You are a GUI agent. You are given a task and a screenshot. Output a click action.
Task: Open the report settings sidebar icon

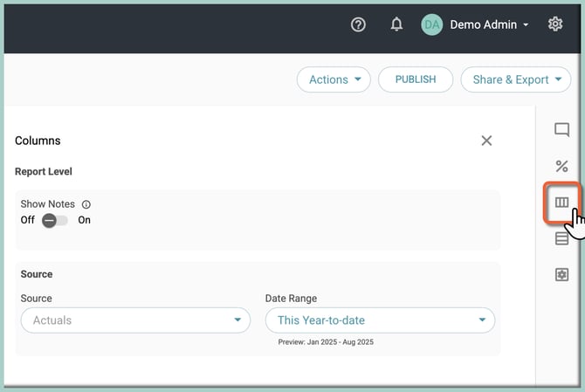tap(561, 275)
